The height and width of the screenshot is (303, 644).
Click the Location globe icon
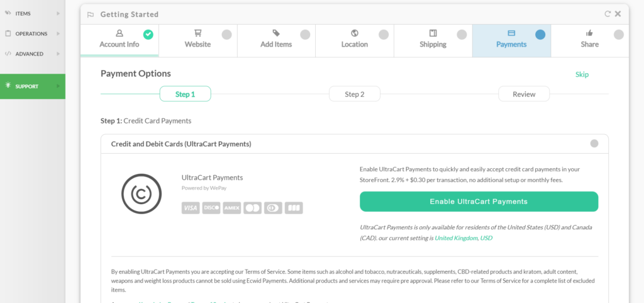click(355, 33)
